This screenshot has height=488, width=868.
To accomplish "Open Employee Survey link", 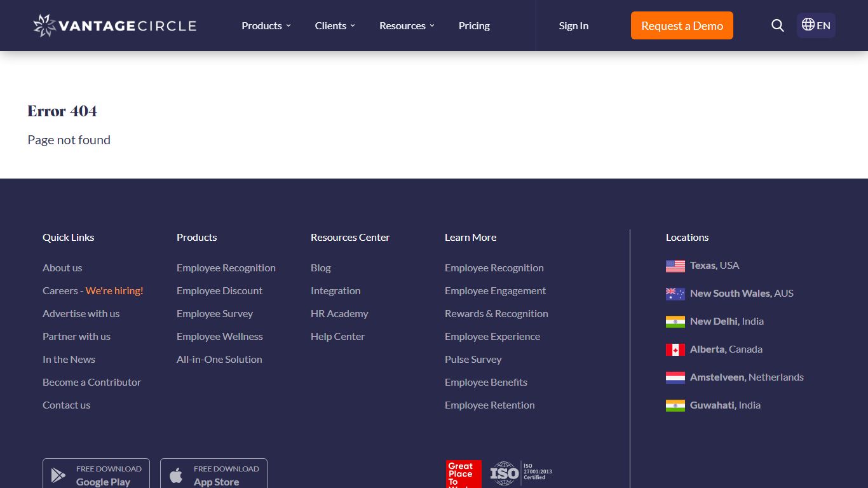I will [x=215, y=313].
